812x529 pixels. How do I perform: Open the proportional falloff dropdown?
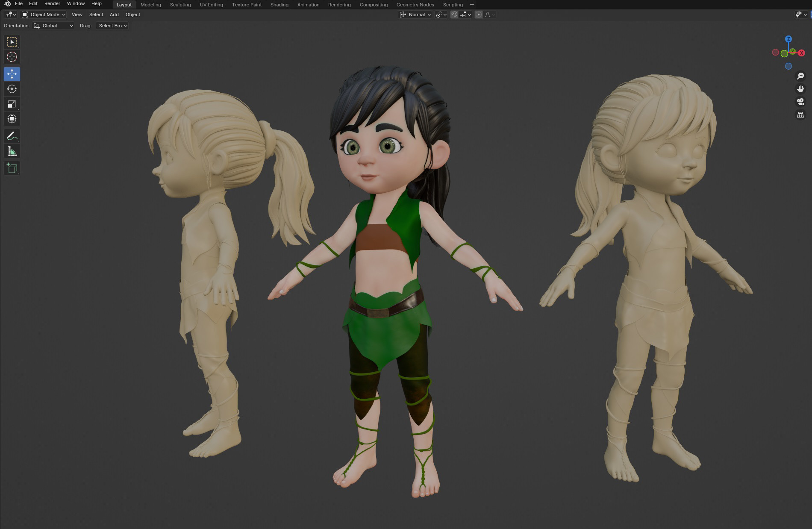click(x=490, y=15)
